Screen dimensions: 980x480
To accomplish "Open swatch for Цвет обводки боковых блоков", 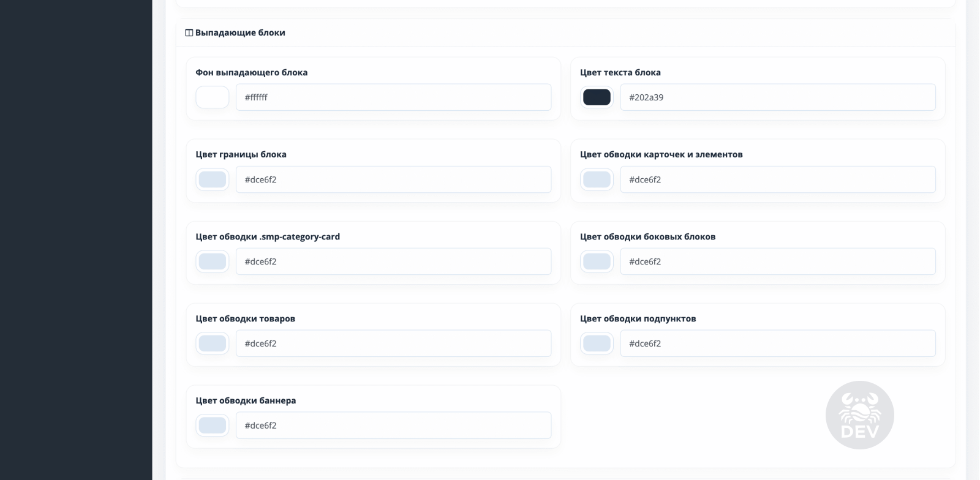I will pos(597,261).
